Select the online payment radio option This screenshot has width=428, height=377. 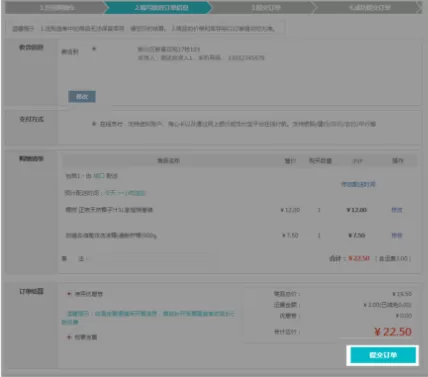click(94, 124)
